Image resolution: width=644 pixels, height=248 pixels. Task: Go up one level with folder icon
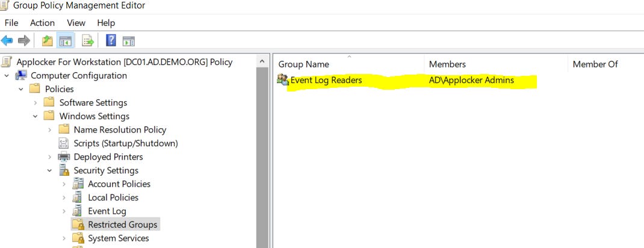(48, 41)
